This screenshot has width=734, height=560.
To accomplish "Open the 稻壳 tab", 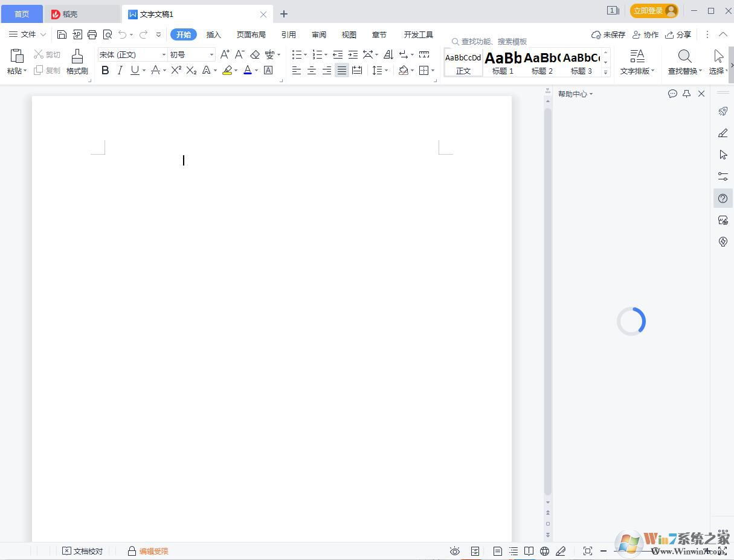I will (x=69, y=13).
